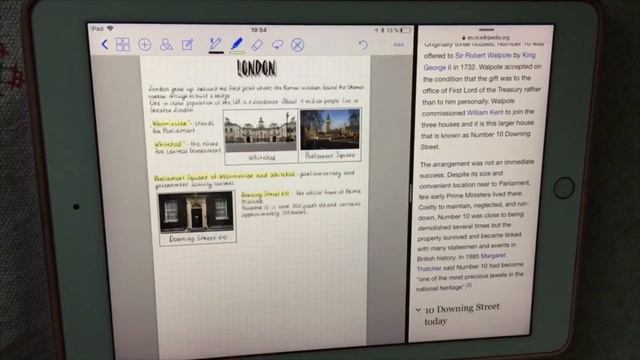Image resolution: width=640 pixels, height=360 pixels.
Task: Open the William Kent link
Action: click(485, 112)
